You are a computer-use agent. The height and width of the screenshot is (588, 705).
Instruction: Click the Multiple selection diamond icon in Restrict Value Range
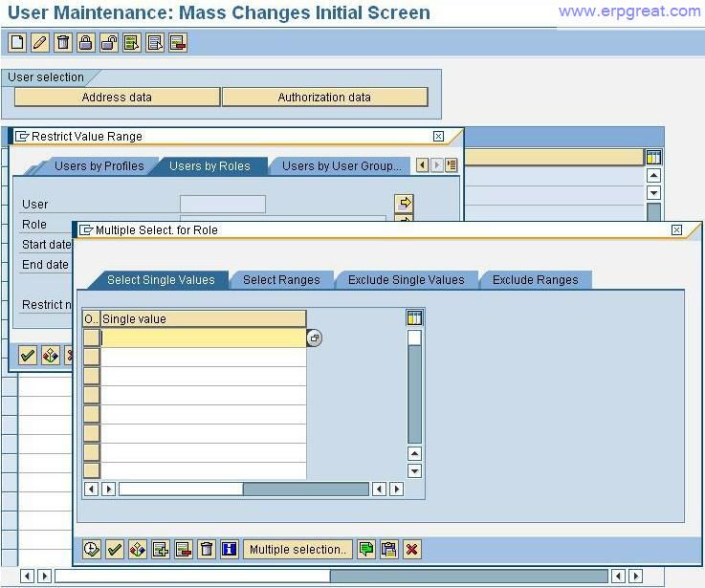point(51,356)
